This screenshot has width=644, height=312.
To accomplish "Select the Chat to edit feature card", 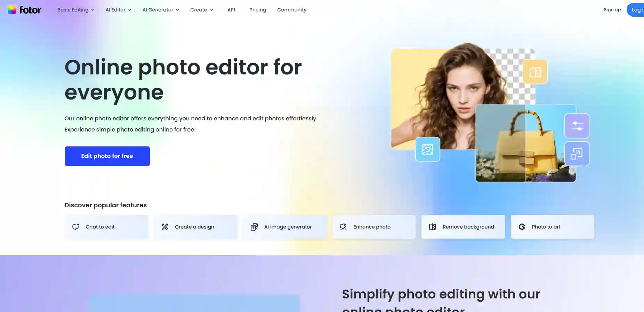I will tap(106, 227).
